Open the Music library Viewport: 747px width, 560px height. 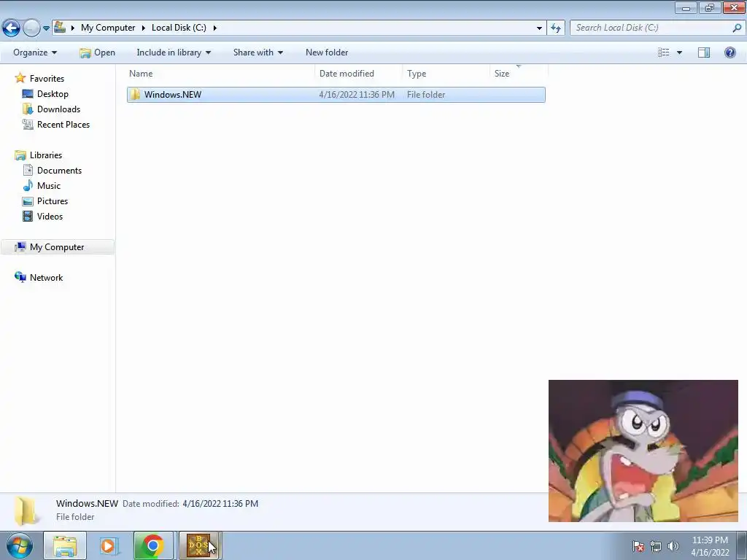tap(49, 185)
